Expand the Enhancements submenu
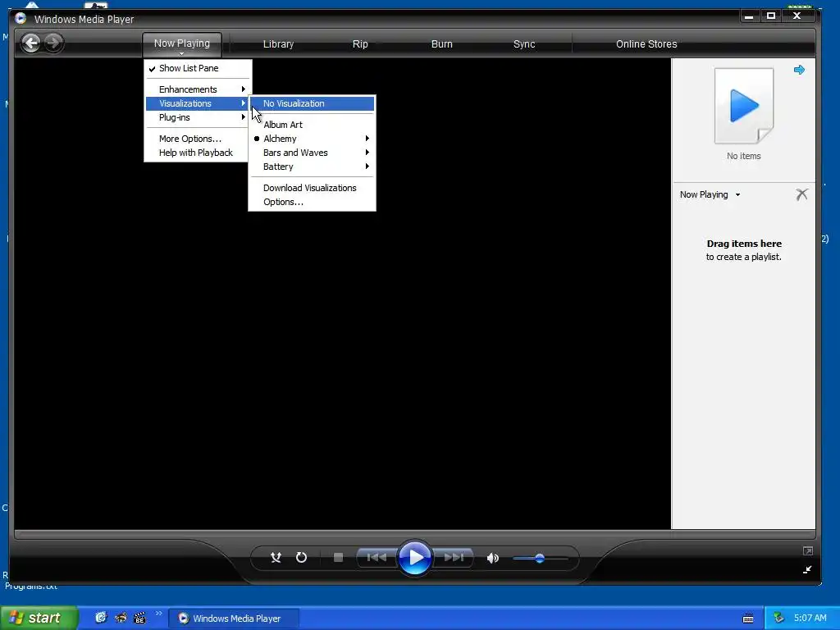This screenshot has height=630, width=840. pyautogui.click(x=199, y=89)
